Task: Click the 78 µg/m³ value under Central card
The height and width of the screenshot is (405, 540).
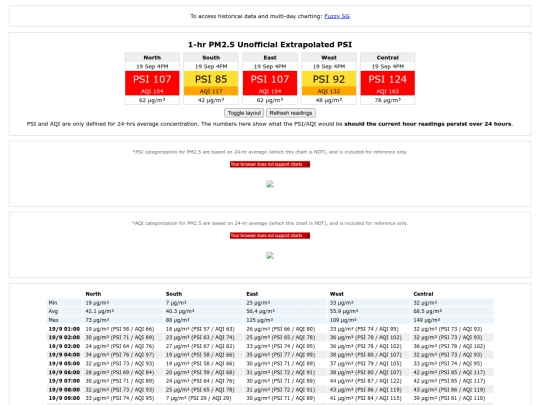Action: tap(388, 100)
